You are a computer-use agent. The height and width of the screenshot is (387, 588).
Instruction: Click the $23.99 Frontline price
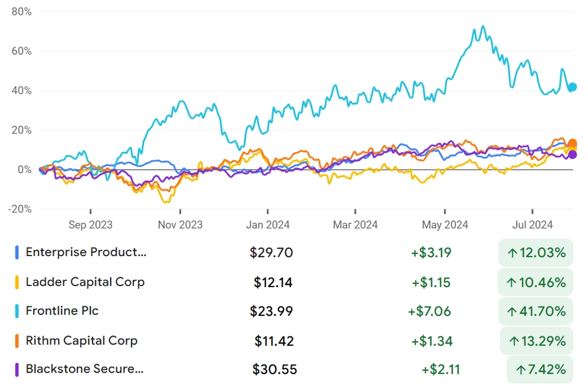(x=271, y=311)
